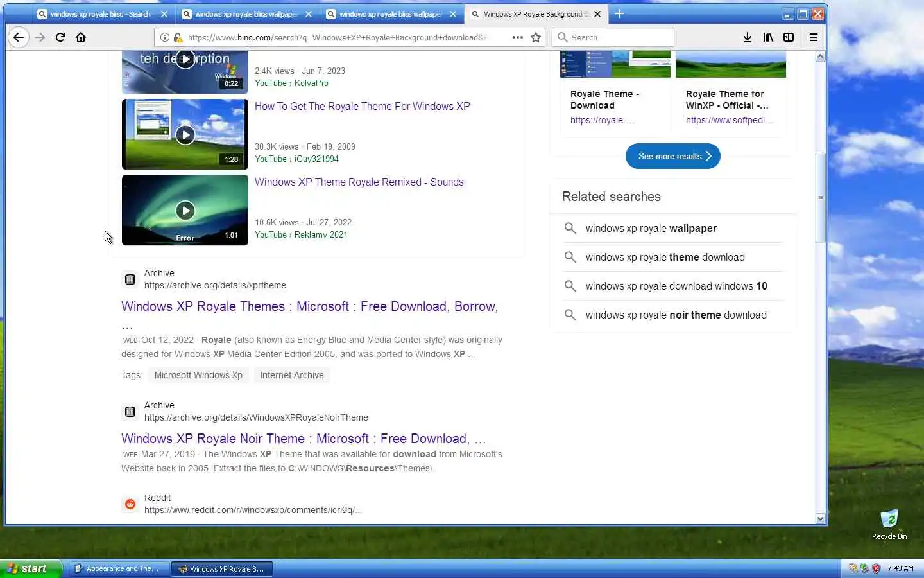Click the browser Search box
Screen dimensions: 924x578
tap(613, 37)
